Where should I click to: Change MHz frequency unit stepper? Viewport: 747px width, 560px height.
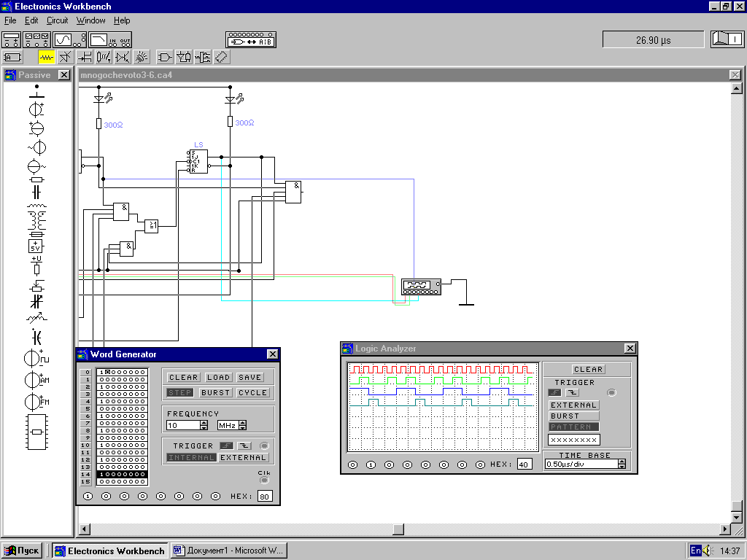pos(242,425)
